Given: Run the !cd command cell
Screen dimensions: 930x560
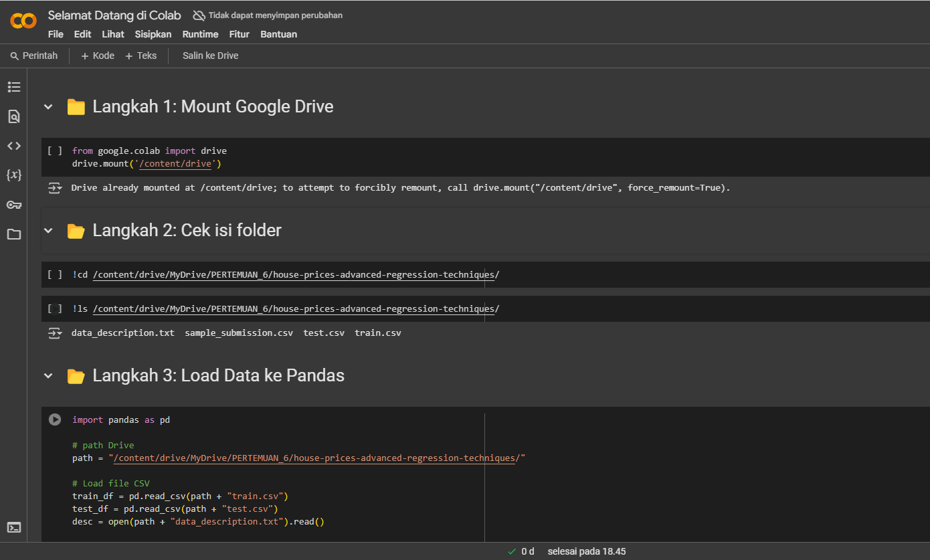Looking at the screenshot, I should coord(55,275).
